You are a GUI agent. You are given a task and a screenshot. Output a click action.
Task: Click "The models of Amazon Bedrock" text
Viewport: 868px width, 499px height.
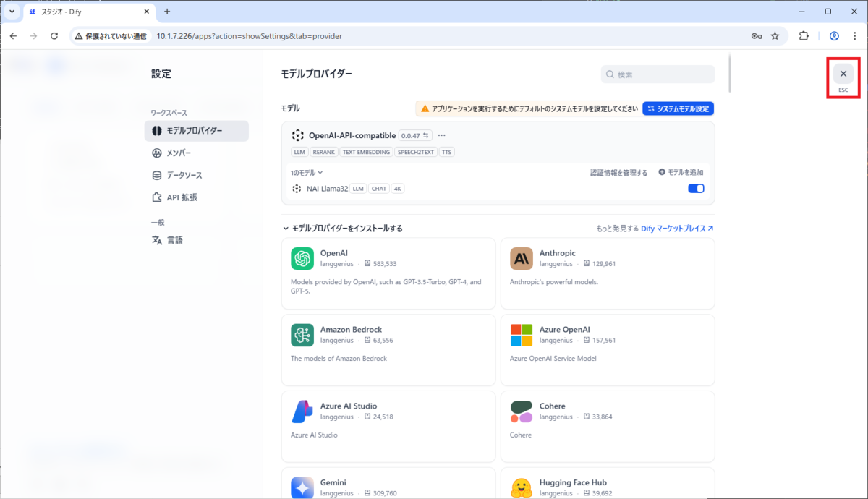(x=339, y=359)
